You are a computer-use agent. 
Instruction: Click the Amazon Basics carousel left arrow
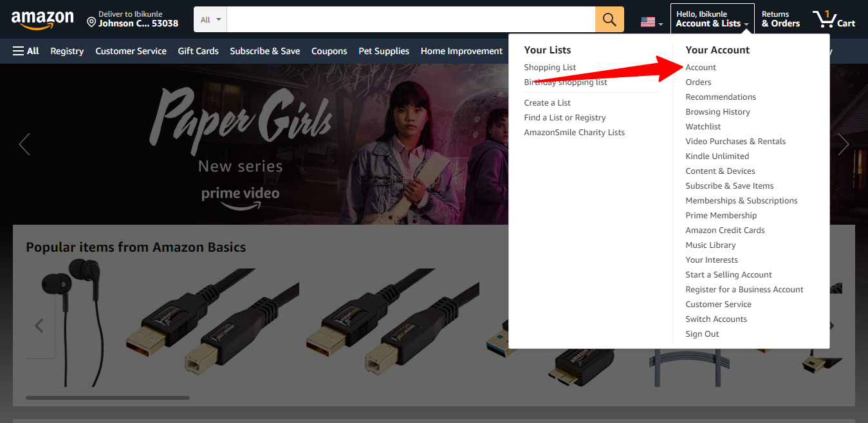click(x=39, y=326)
